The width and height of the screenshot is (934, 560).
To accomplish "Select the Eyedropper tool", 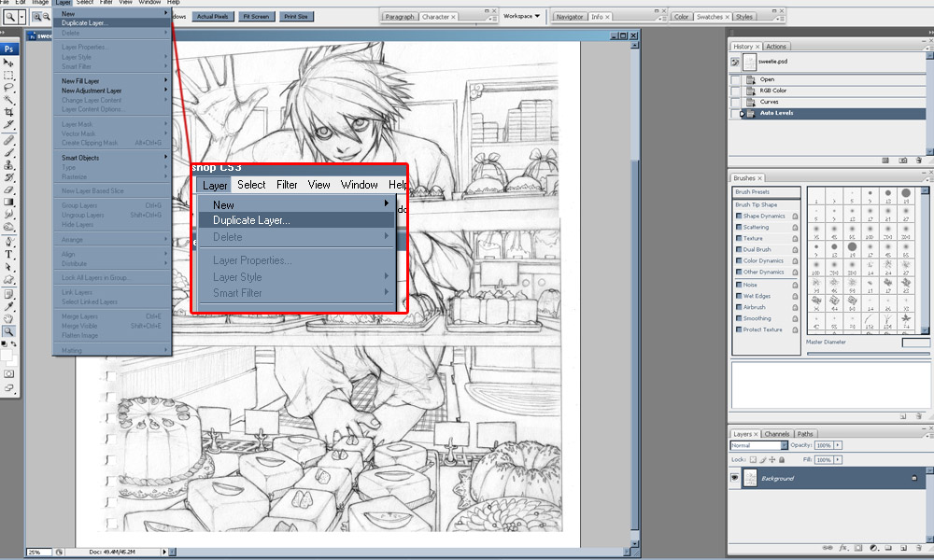I will click(8, 306).
